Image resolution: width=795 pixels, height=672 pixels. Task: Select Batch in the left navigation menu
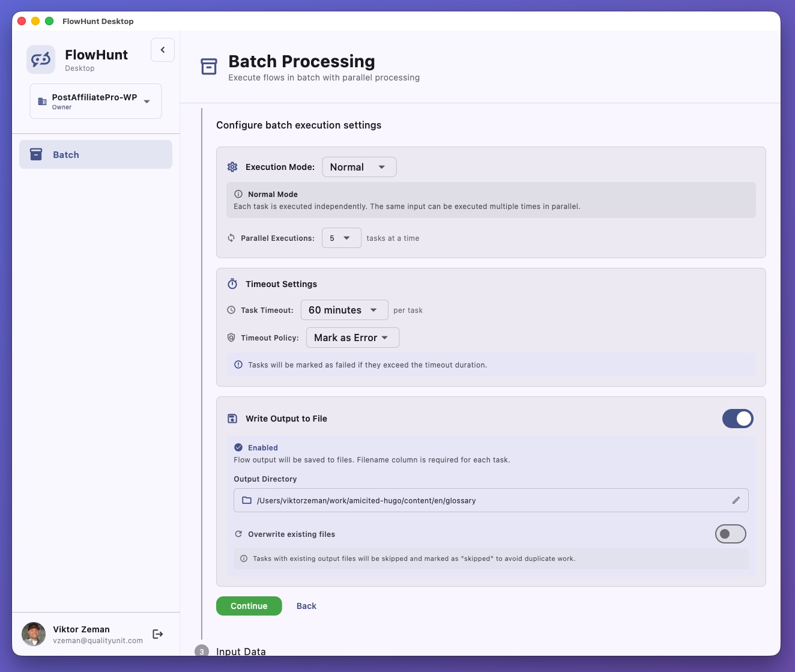tap(65, 154)
